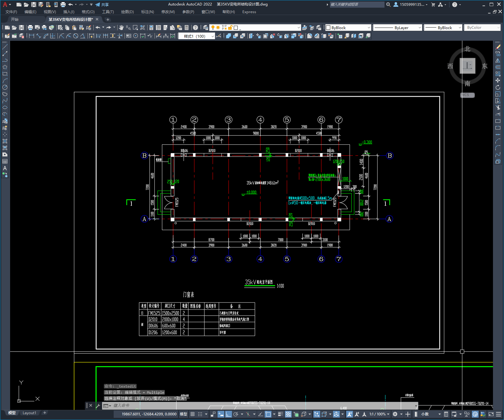Viewport: 504px width, 420px height.
Task: Select the Multiline Text tool
Action: (x=5, y=168)
